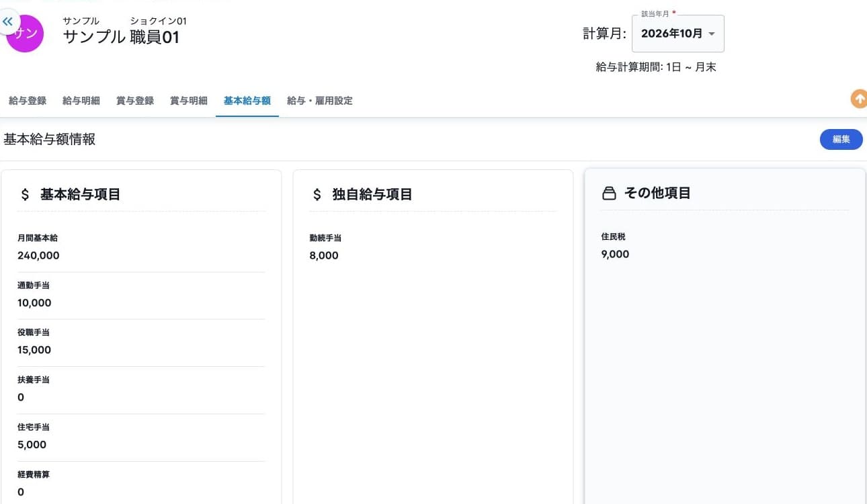Viewport: 867px width, 504px height.
Task: Click the 住宅手当 value 5,000
Action: (x=32, y=445)
